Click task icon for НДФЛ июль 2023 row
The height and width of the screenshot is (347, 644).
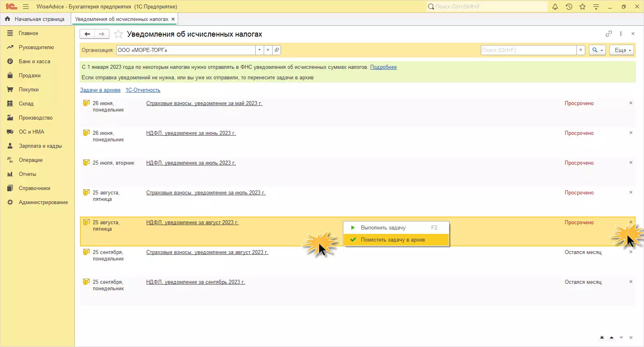coord(86,163)
